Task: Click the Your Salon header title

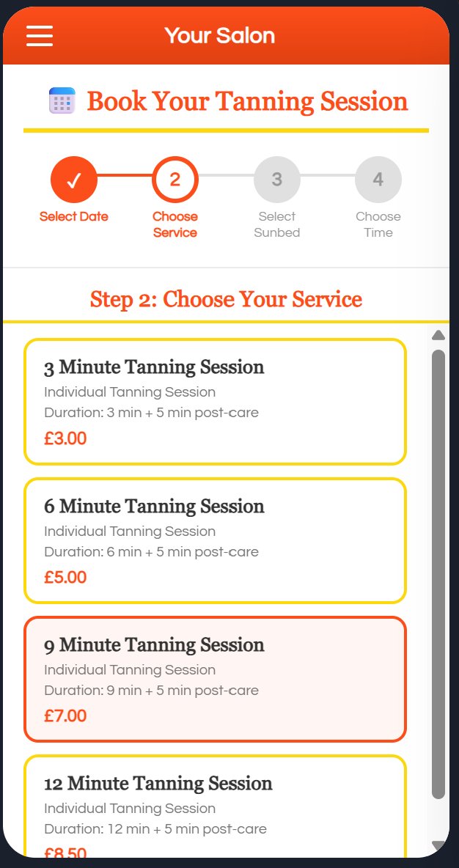Action: (x=220, y=35)
